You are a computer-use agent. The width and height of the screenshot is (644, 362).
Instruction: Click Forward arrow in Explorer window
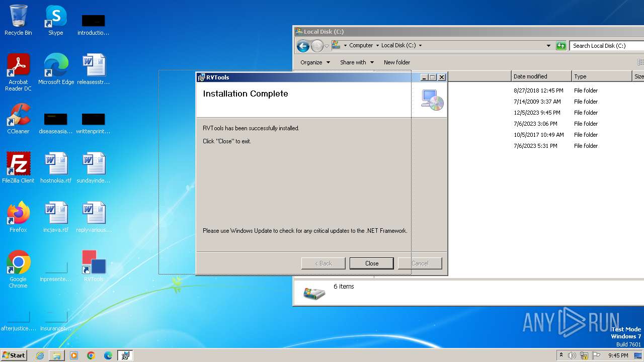coord(317,46)
